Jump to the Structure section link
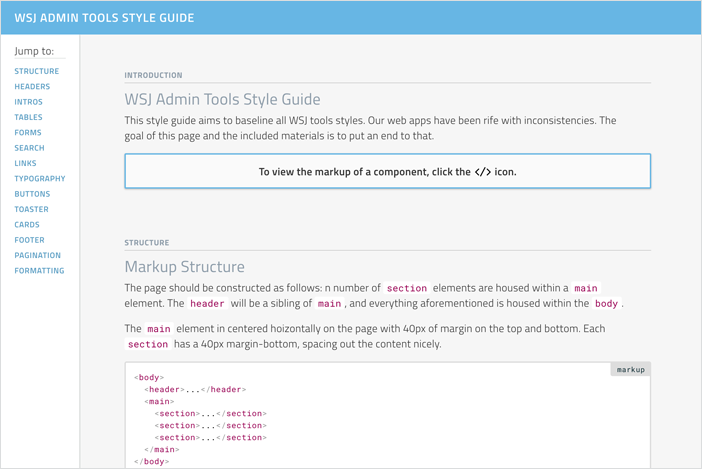The width and height of the screenshot is (702, 469). pos(37,71)
